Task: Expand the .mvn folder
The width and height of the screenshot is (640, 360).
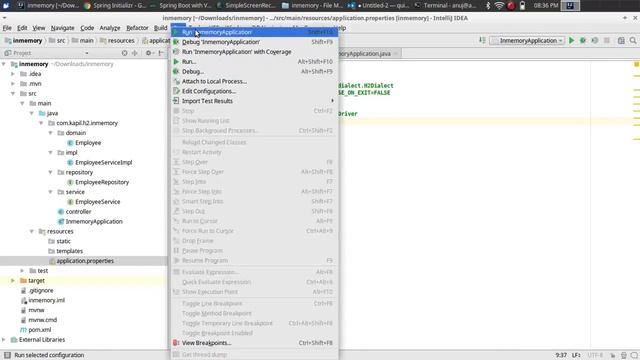Action: 13,84
